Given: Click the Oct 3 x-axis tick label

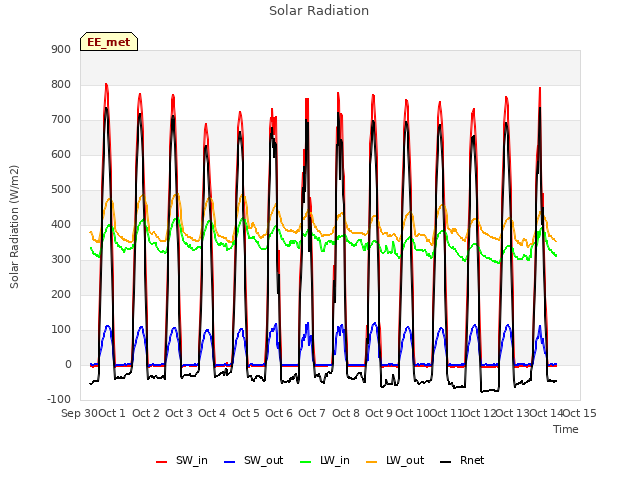Looking at the screenshot, I should pyautogui.click(x=179, y=413).
